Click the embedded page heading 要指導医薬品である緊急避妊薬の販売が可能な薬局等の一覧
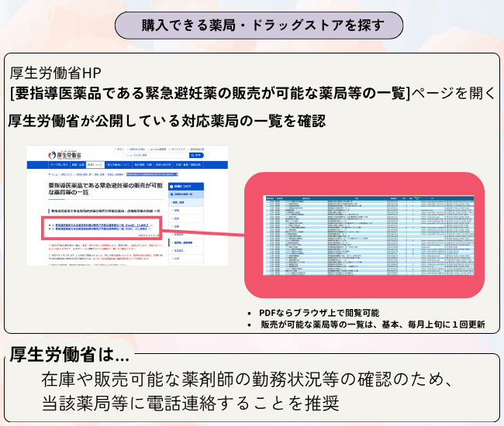The image size is (504, 426). click(105, 189)
